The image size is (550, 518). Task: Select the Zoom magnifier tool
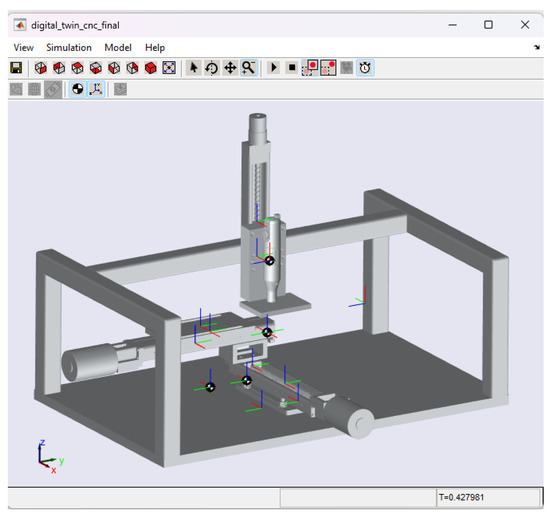click(x=249, y=68)
